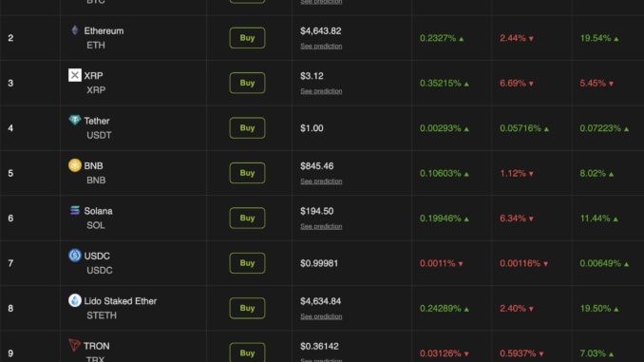Click the 1.12% BNB change value
This screenshot has height=362, width=644.
(513, 173)
